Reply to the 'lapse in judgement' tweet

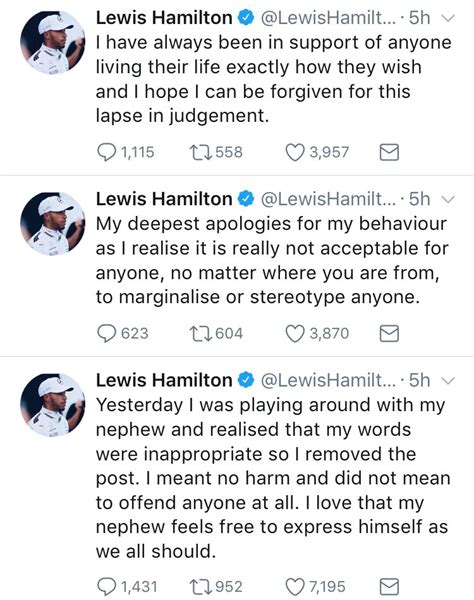(106, 152)
